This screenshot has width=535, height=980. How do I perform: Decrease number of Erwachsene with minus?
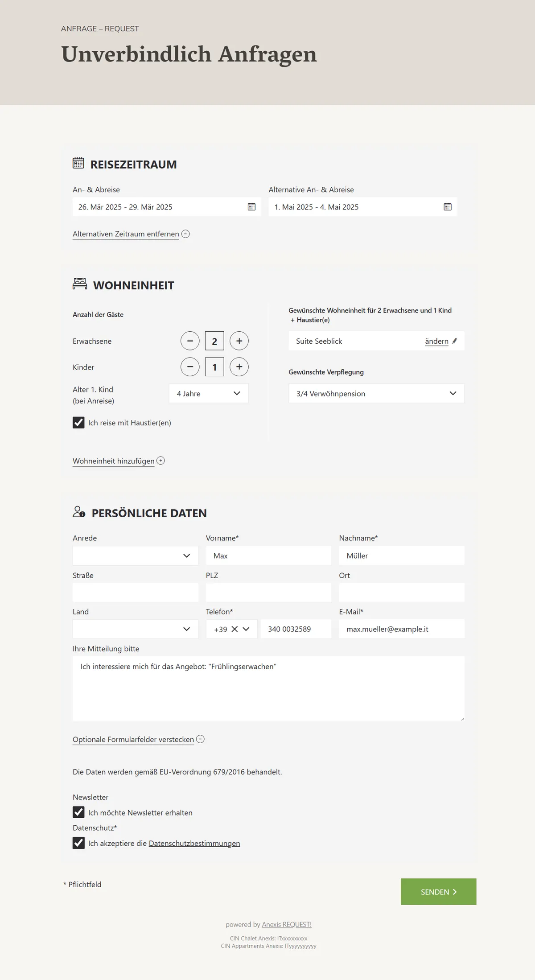[x=190, y=341]
